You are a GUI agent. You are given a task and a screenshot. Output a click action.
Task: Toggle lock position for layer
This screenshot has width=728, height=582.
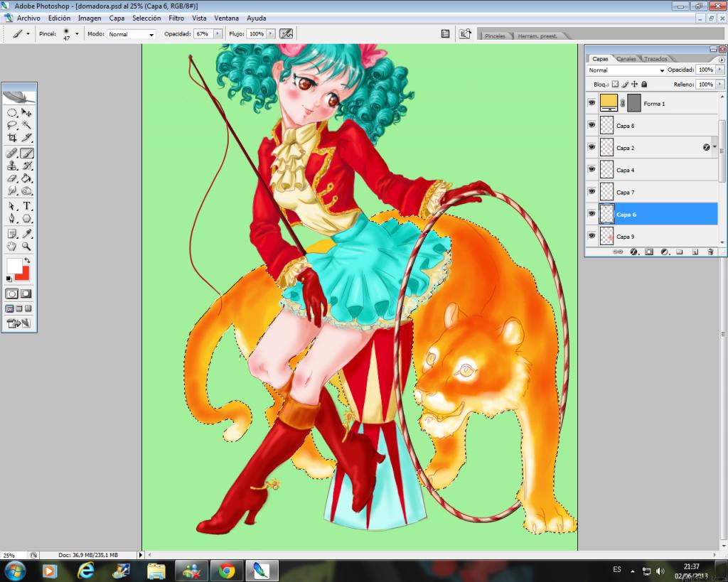coord(635,85)
